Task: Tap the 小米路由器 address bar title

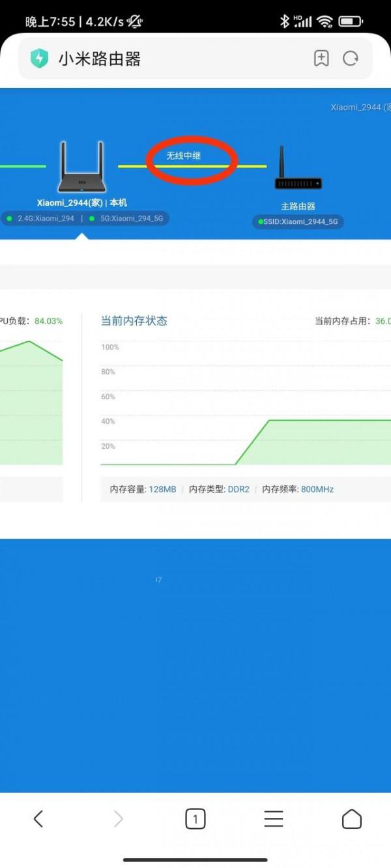Action: pyautogui.click(x=100, y=59)
